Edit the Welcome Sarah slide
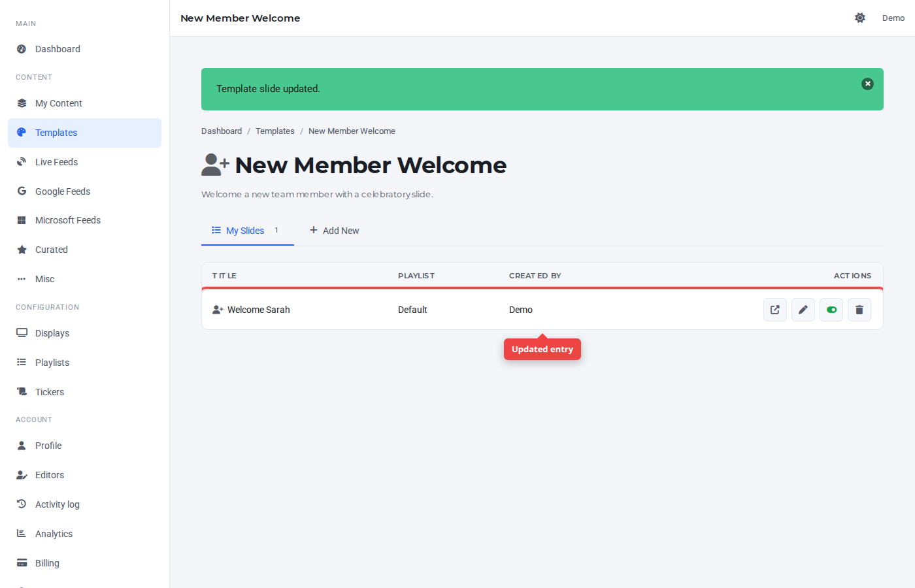Viewport: 915px width, 588px height. [x=803, y=310]
